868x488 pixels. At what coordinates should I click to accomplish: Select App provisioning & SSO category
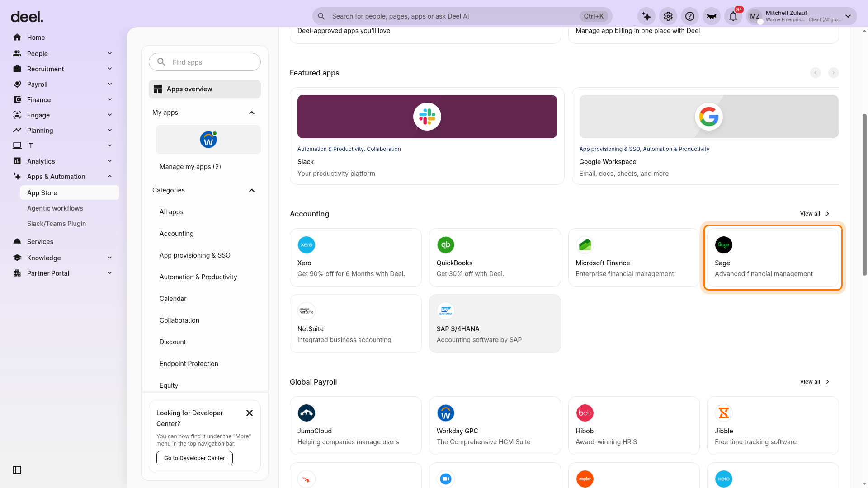pyautogui.click(x=195, y=255)
